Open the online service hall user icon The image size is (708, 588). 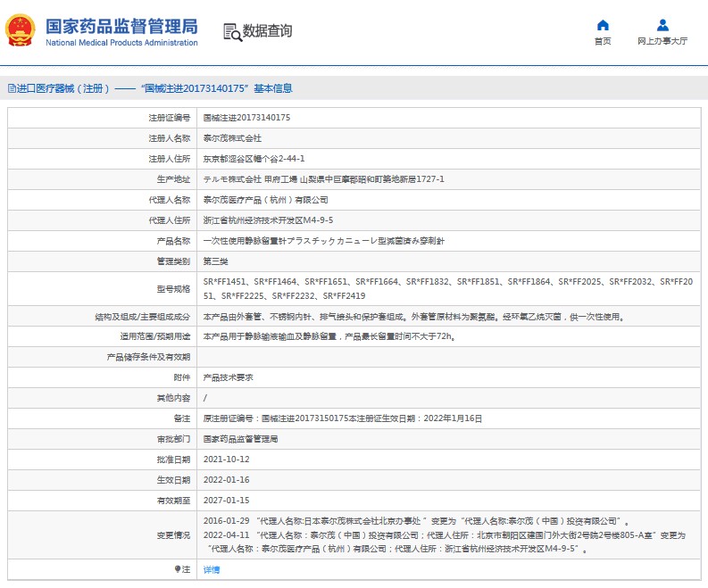pos(662,25)
